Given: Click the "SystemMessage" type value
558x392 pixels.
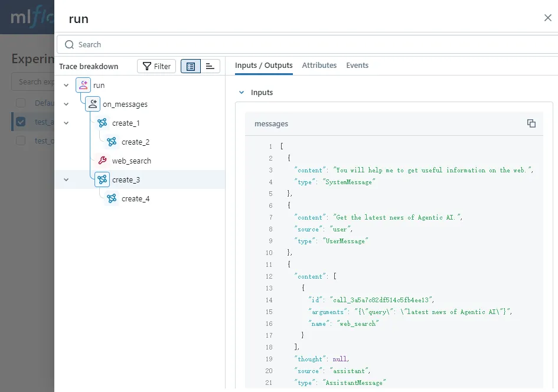Looking at the screenshot, I should 348,182.
